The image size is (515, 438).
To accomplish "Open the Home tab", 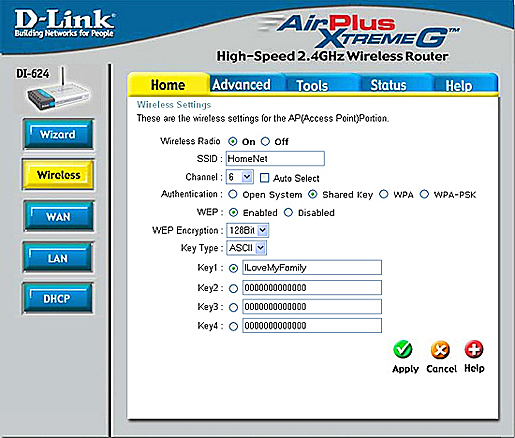I will coord(168,85).
